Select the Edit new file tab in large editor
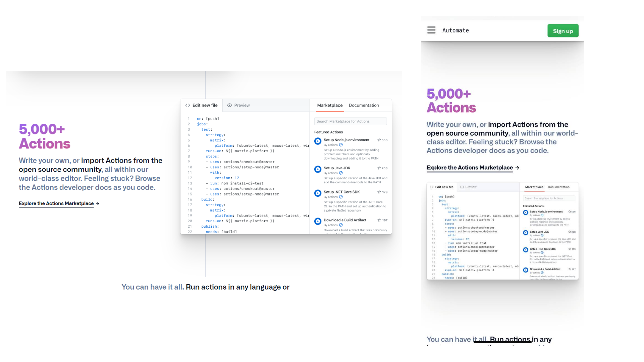644x362 pixels. pos(201,105)
